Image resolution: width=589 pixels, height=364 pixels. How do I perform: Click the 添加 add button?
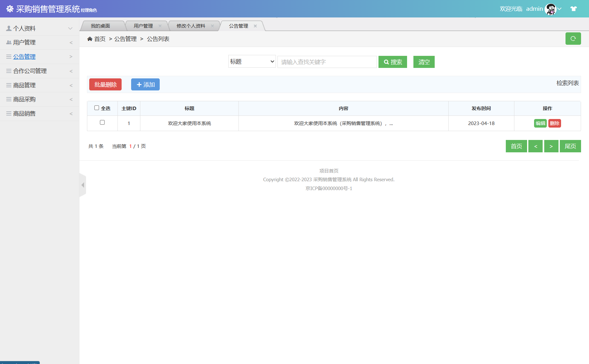click(145, 84)
